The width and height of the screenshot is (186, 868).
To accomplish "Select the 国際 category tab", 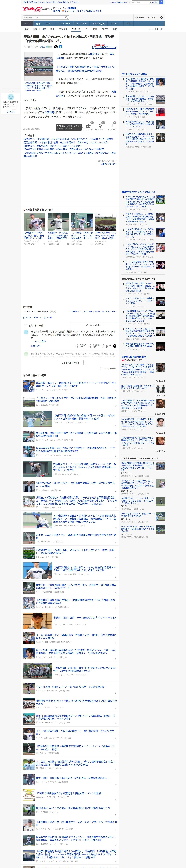I will click(44, 29).
